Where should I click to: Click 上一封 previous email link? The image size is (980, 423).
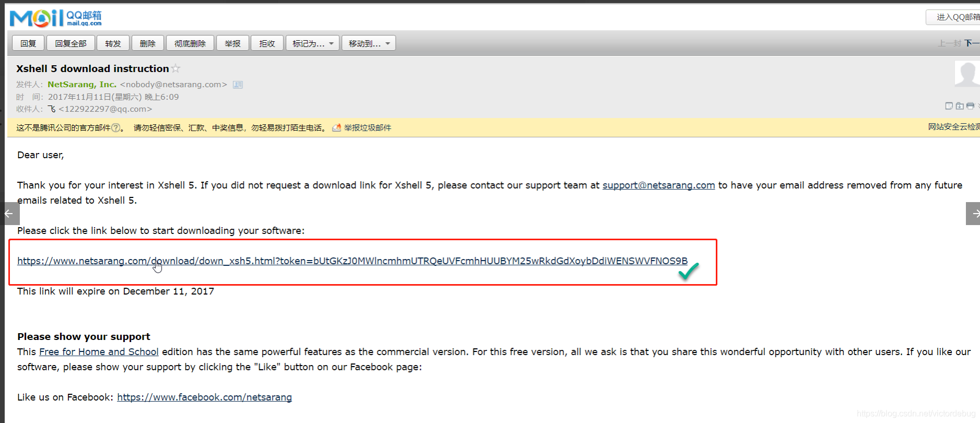tap(949, 43)
